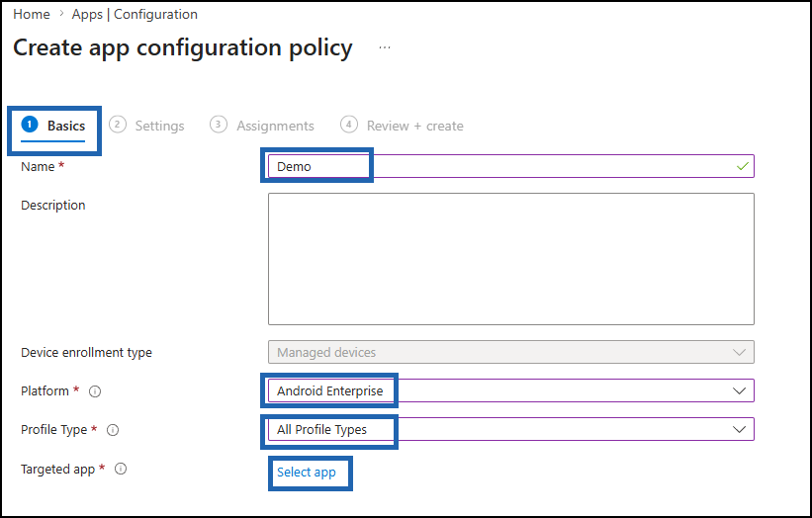Open the Apps | Configuration breadcrumb
The image size is (812, 518).
coord(135,15)
